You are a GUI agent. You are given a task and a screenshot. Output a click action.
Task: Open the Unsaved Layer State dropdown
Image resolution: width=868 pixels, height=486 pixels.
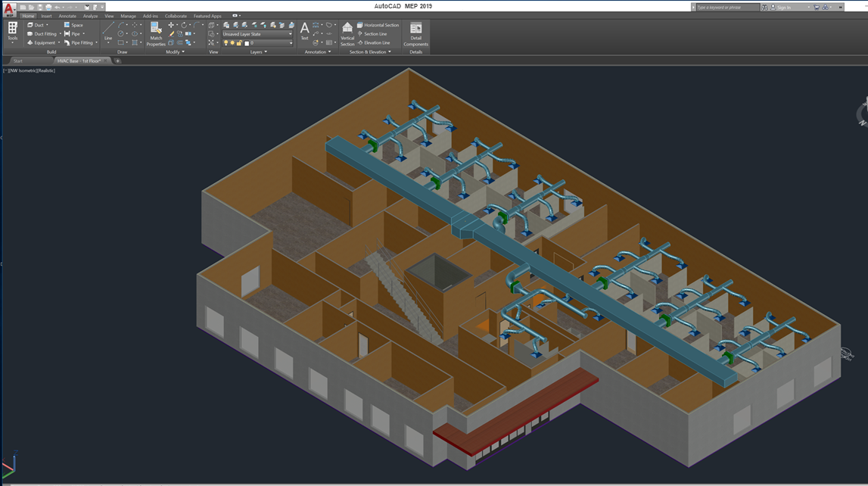click(x=257, y=34)
